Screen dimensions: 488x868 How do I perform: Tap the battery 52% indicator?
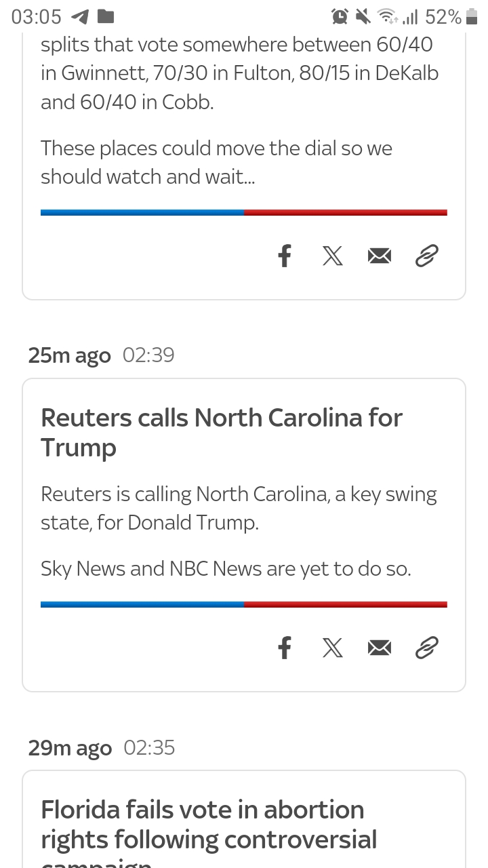451,17
